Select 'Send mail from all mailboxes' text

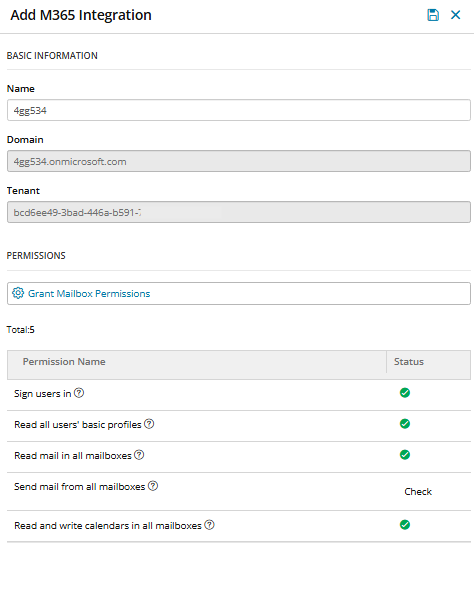(x=79, y=487)
